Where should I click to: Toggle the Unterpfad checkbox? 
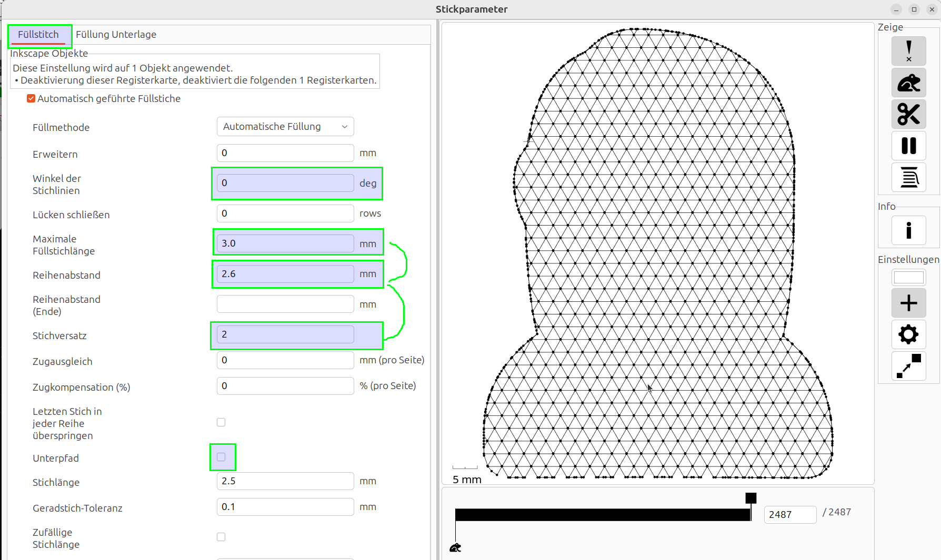coord(221,457)
